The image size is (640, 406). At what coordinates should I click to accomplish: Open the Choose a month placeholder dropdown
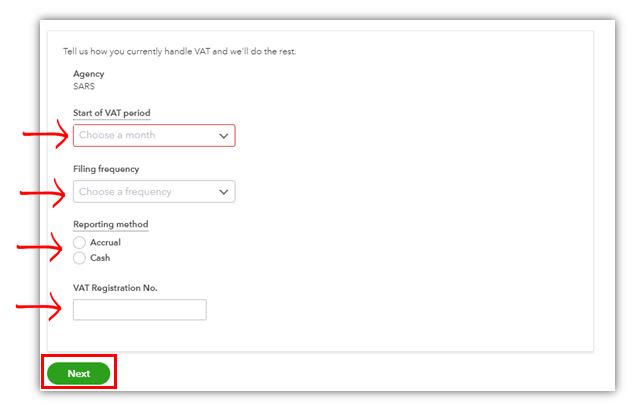coord(154,135)
